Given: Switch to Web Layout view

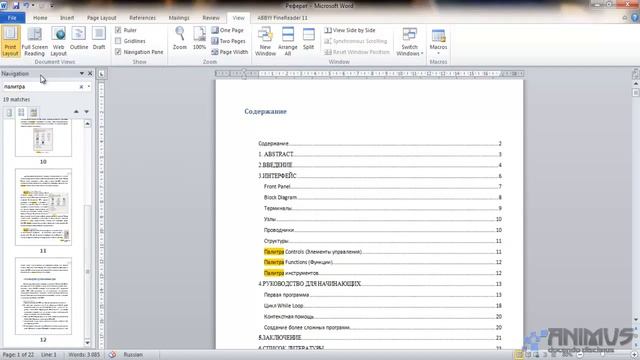Looking at the screenshot, I should point(58,41).
